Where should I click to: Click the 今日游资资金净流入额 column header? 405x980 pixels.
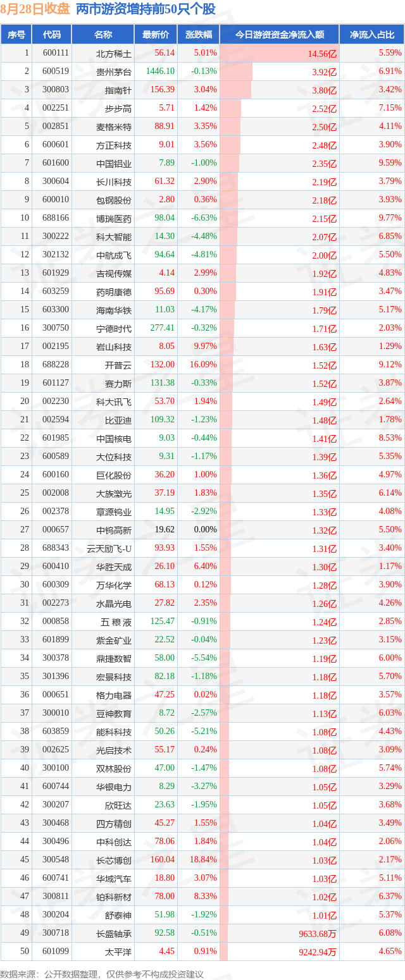pos(280,35)
